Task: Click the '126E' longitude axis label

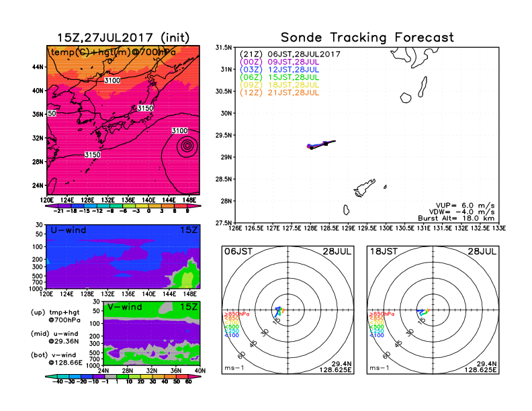Action: click(235, 228)
